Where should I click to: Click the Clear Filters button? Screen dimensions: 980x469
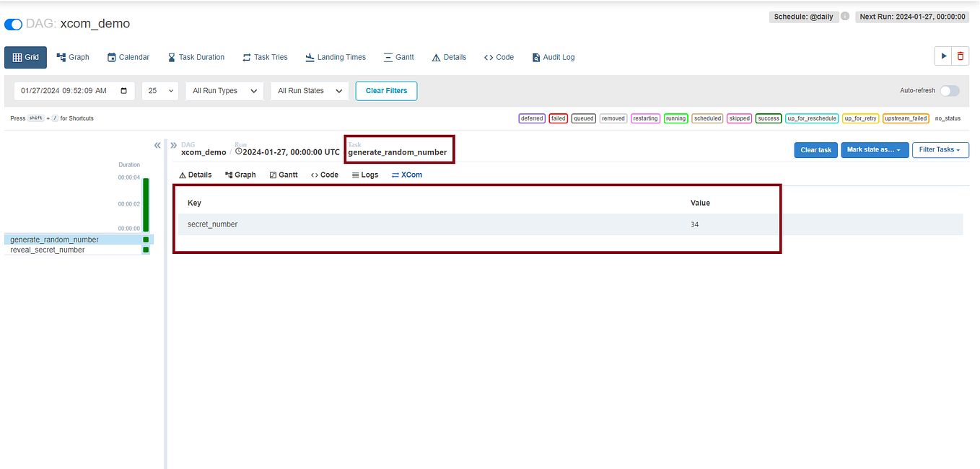[386, 91]
